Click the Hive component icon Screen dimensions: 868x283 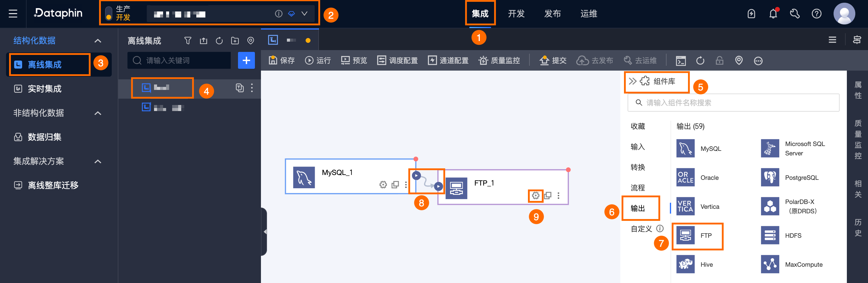[x=685, y=265]
